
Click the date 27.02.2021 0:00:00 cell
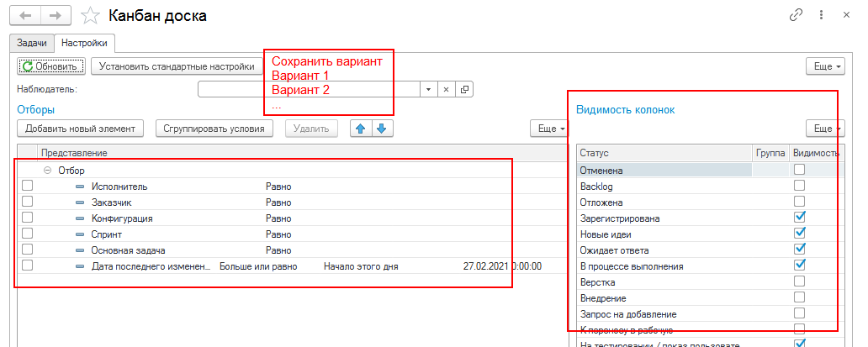502,266
